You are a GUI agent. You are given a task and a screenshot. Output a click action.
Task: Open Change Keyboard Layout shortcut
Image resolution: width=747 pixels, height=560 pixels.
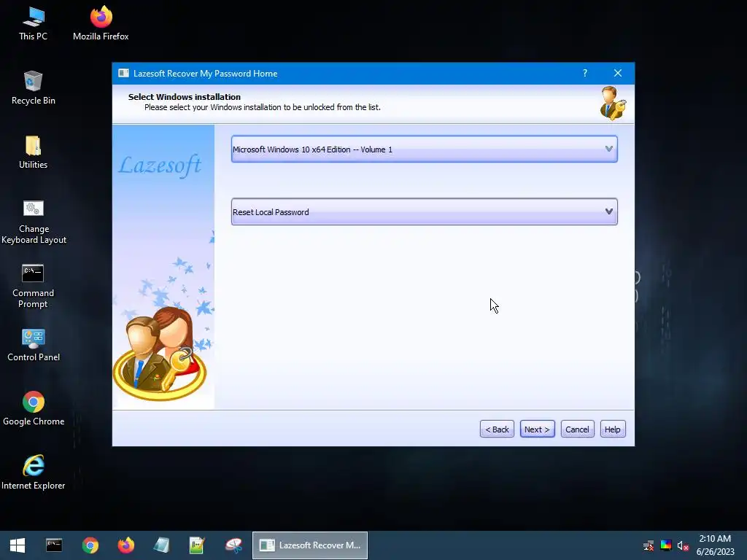34,222
